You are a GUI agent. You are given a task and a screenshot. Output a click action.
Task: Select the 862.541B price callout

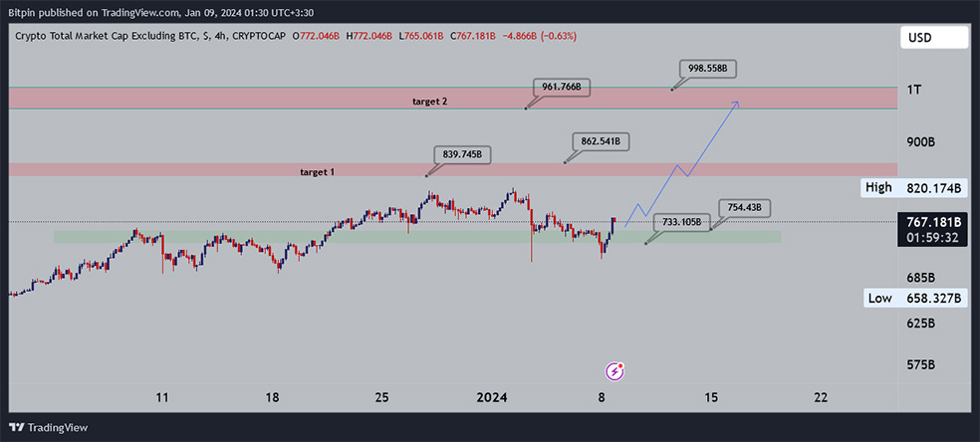601,141
